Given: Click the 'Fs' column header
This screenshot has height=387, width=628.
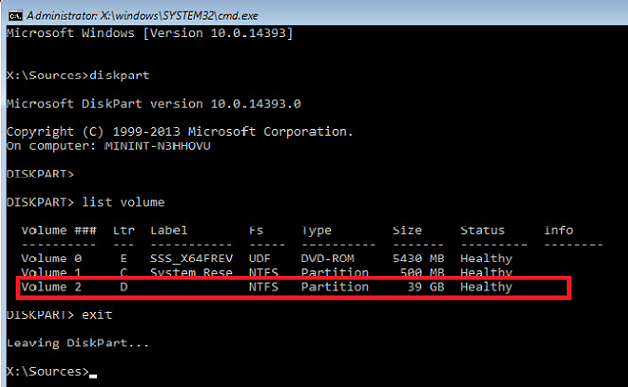Looking at the screenshot, I should [256, 230].
